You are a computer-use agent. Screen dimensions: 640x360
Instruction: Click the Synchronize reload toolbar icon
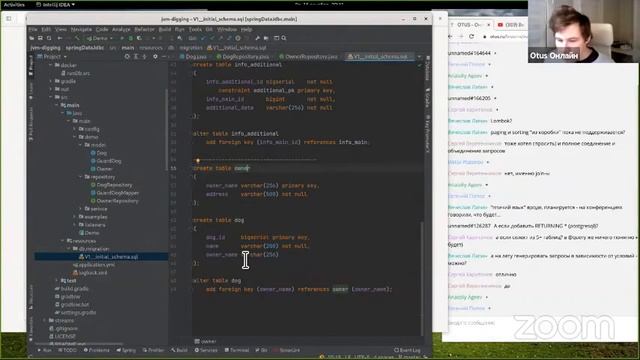coord(49,38)
